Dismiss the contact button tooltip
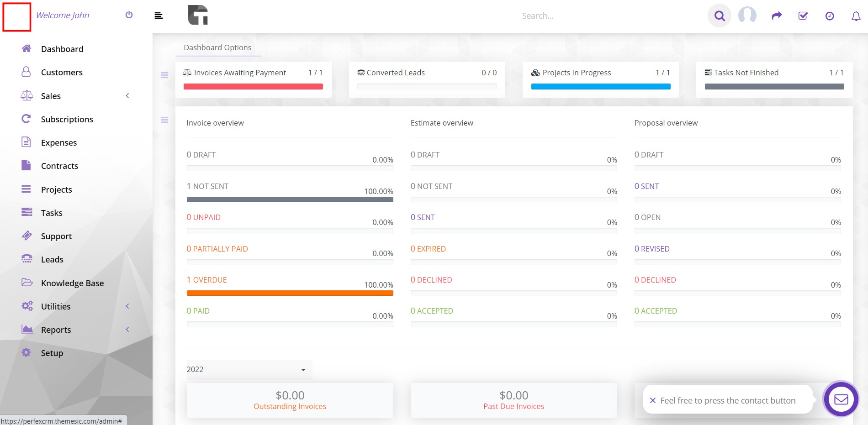The image size is (868, 425). (x=652, y=400)
